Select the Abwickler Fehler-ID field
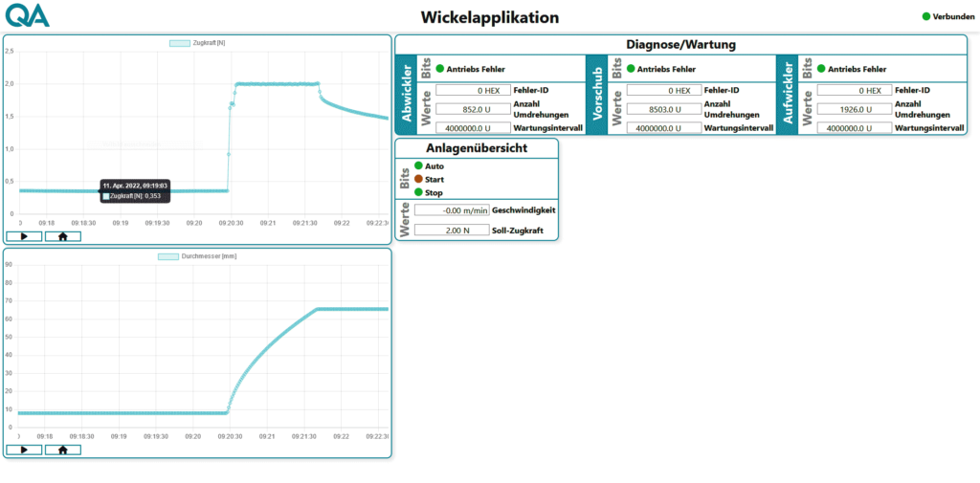Viewport: 980px width, 483px height. pyautogui.click(x=473, y=91)
